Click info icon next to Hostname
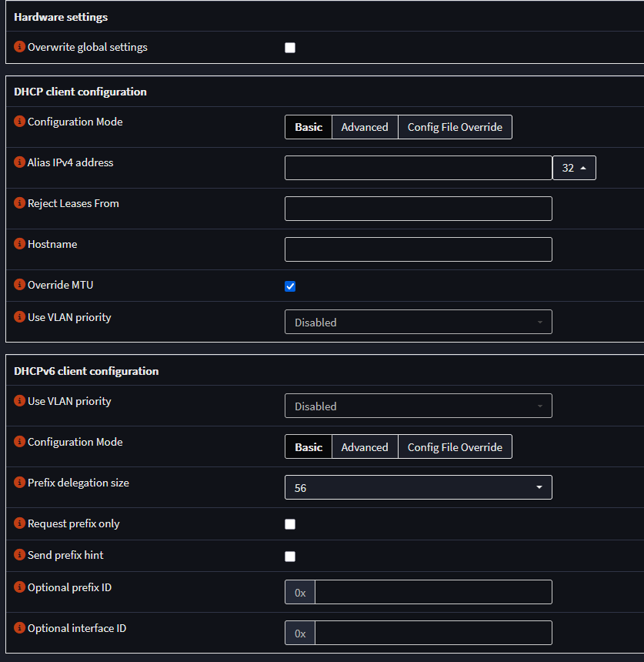This screenshot has height=662, width=644. (20, 244)
